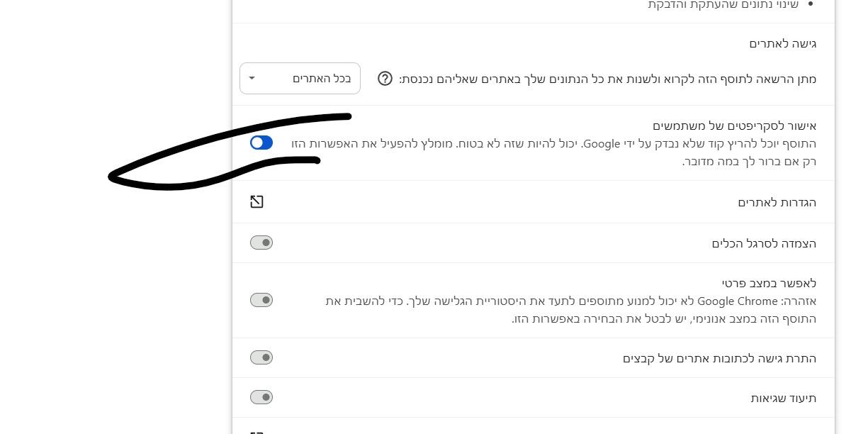Click the user scripts description mentioning Google

point(554,152)
